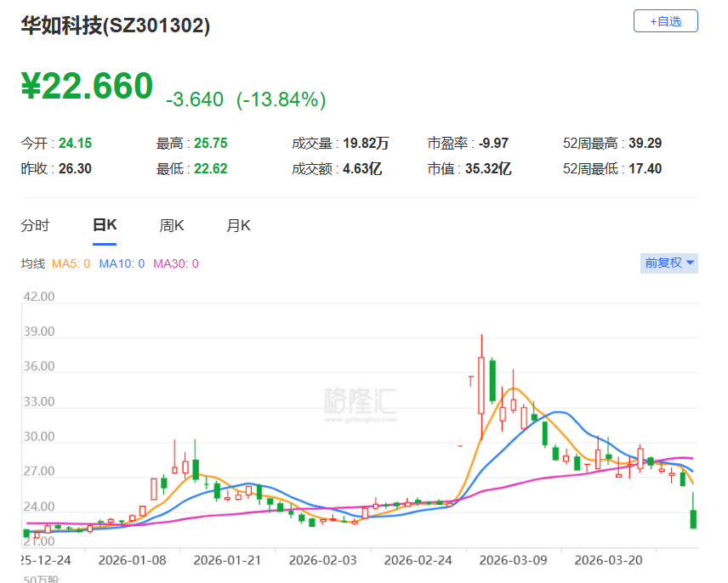The width and height of the screenshot is (728, 583).
Task: Click the stock title 华如科技(SZ301302)
Action: click(117, 26)
